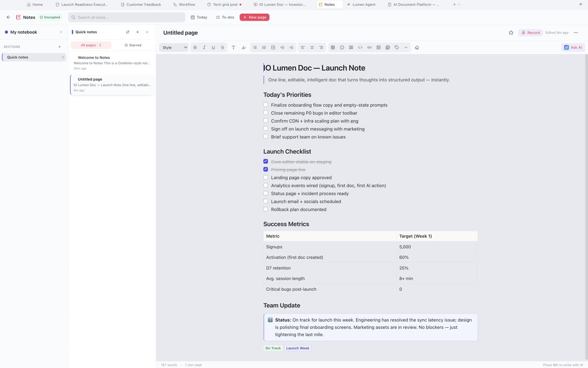
Task: Align text right
Action: point(321,48)
